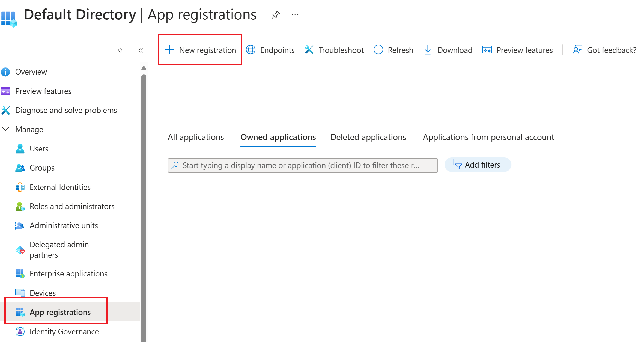Collapse the Manage section

click(6, 129)
